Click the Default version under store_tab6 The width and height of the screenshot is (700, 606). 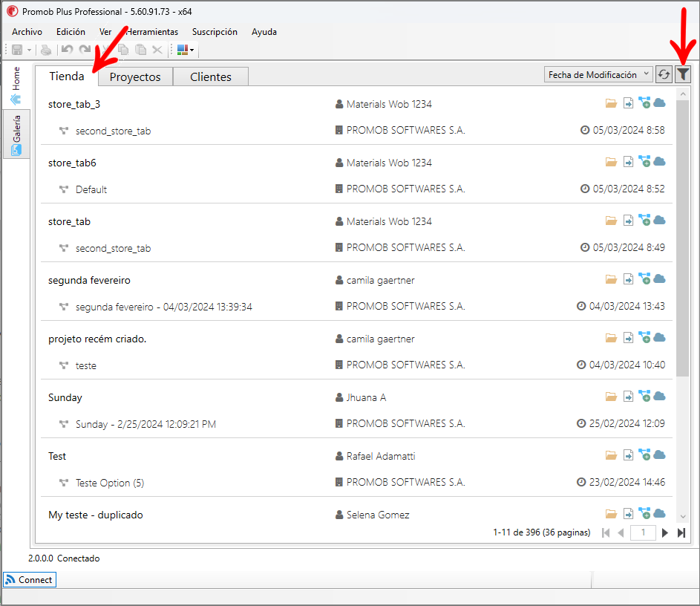coord(91,189)
